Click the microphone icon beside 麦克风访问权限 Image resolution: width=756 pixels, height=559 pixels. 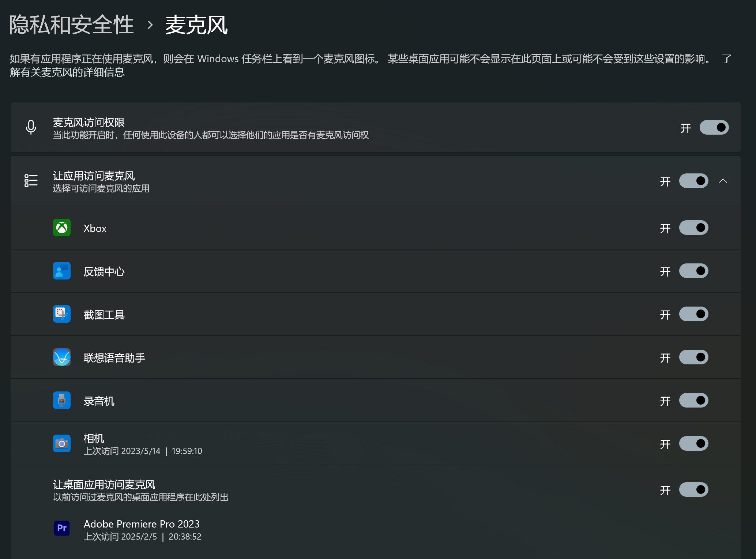31,127
